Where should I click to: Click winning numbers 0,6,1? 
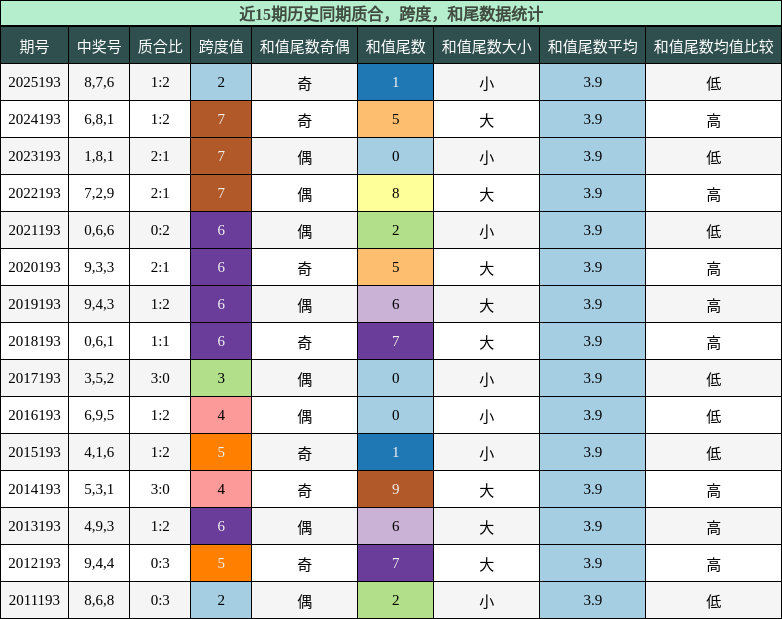click(99, 341)
